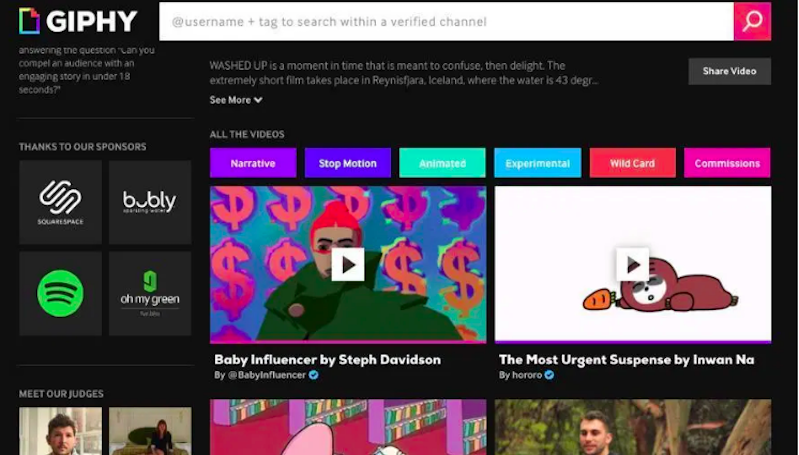Open The Most Urgent Suspense title
The image size is (799, 455).
pos(627,360)
